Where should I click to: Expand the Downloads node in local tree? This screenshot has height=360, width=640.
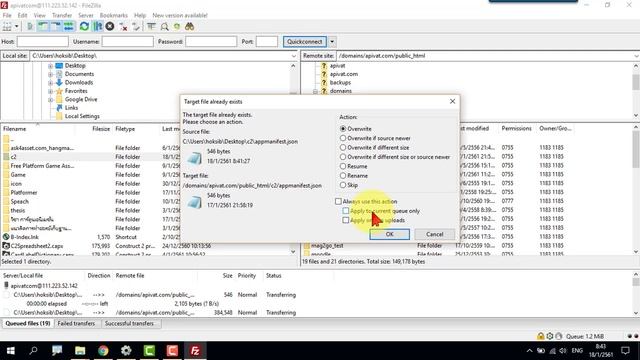(50, 82)
